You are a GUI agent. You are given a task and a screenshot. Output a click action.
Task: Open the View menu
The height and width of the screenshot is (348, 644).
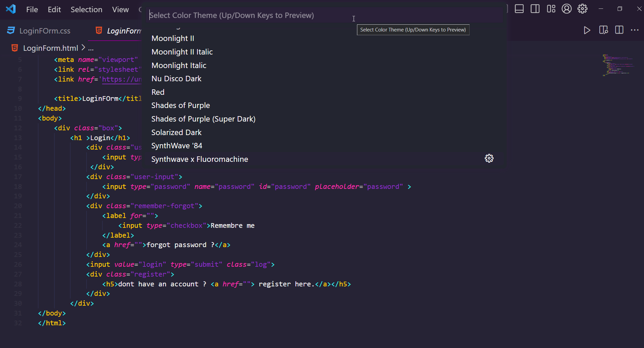(x=120, y=9)
